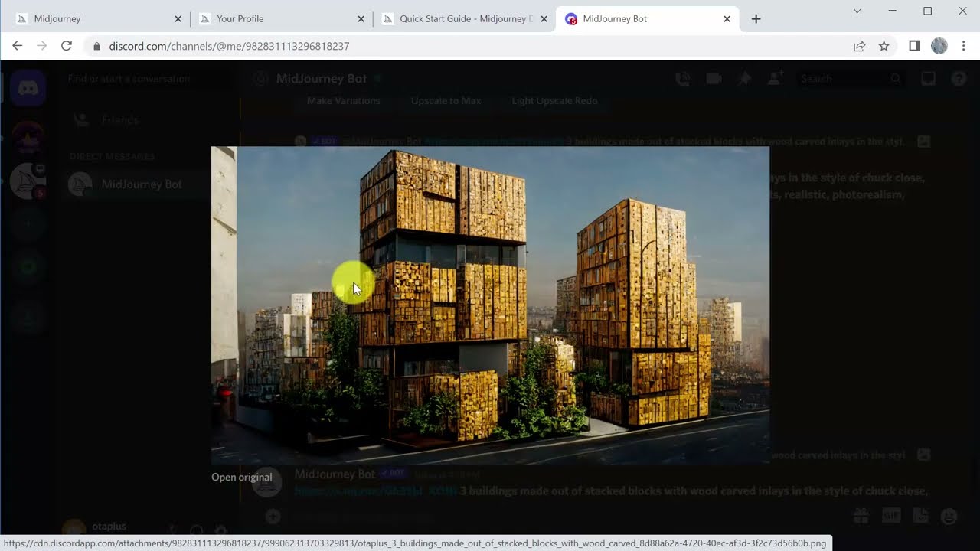Open the Midjourney sailboat server icon
This screenshot has width=980, height=551.
pos(28,181)
